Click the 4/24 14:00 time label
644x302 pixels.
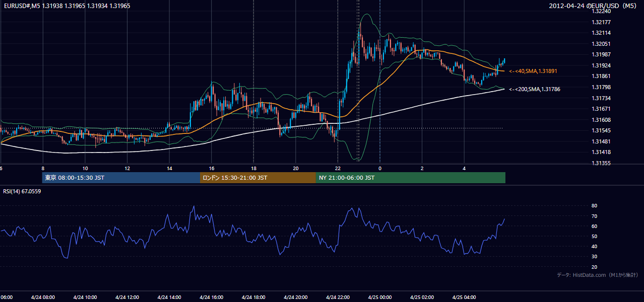[169, 297]
